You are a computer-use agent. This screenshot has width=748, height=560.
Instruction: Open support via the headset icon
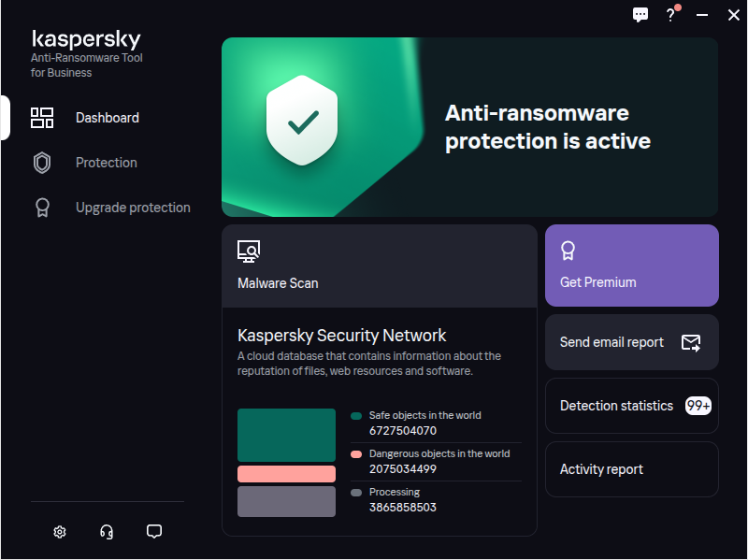[x=107, y=531]
